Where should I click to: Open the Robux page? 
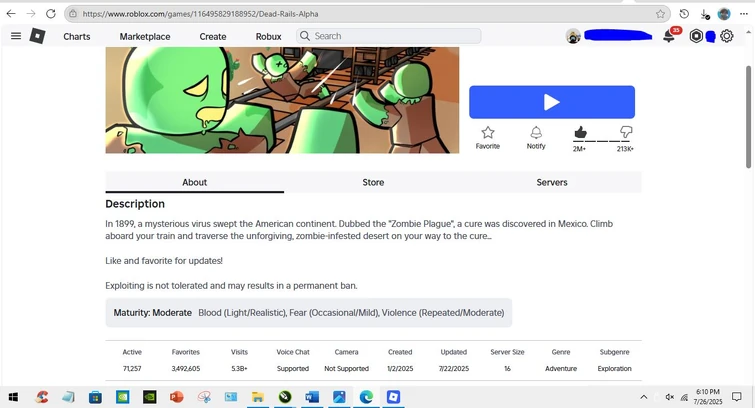(x=268, y=37)
